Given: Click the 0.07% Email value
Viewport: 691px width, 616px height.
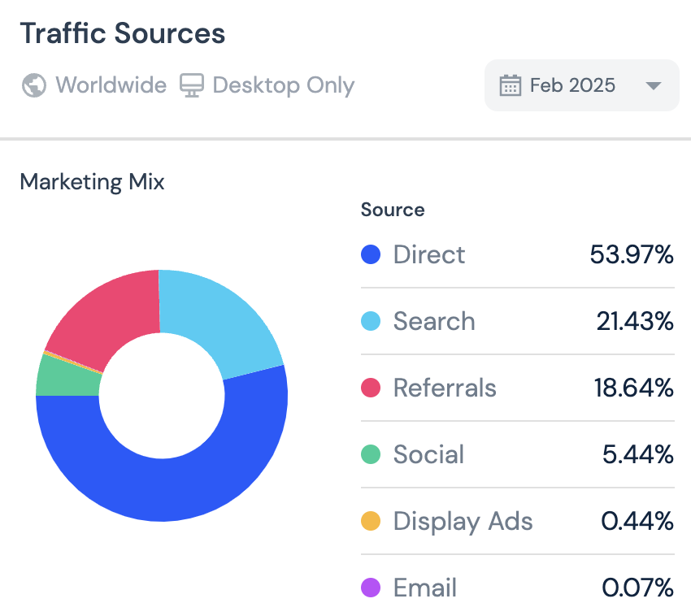Looking at the screenshot, I should (637, 588).
